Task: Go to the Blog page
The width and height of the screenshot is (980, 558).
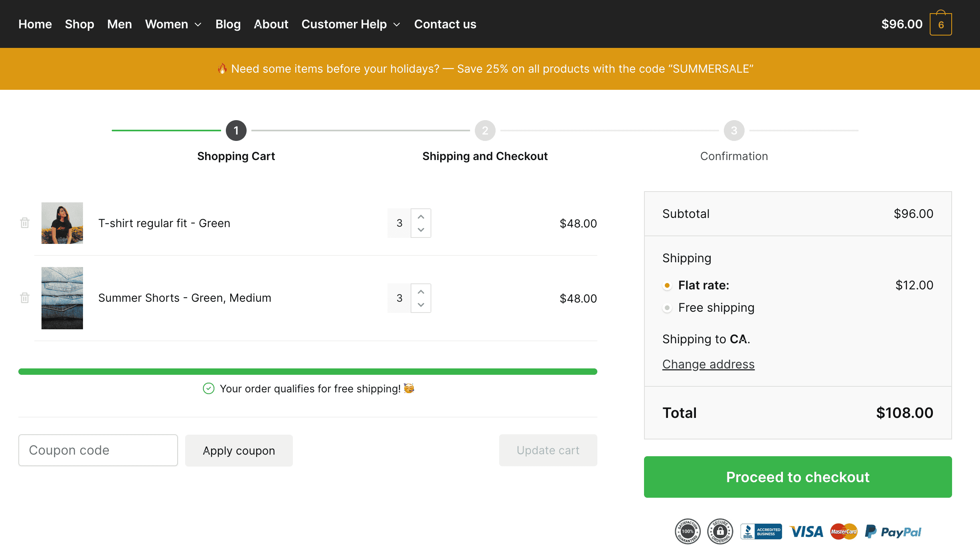Action: 228,24
